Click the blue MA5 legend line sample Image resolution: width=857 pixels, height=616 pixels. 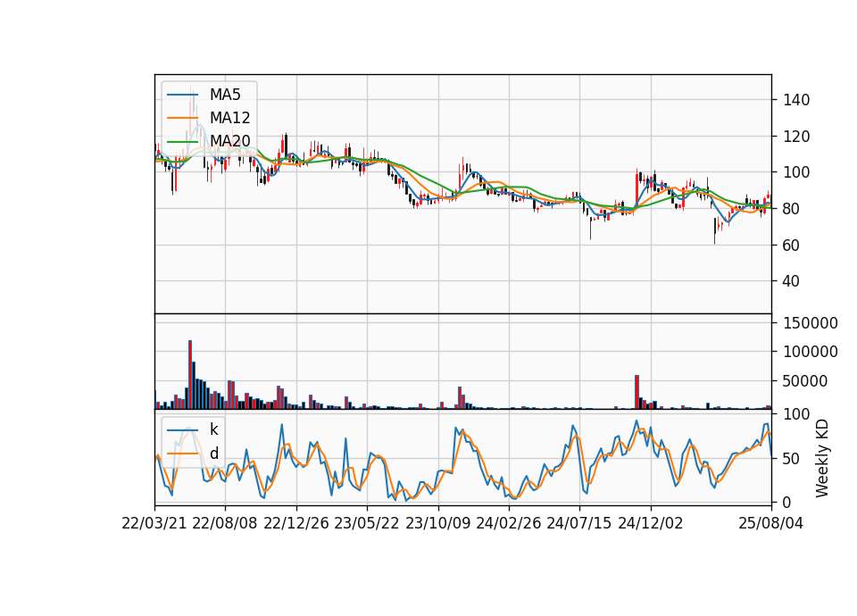[x=182, y=96]
